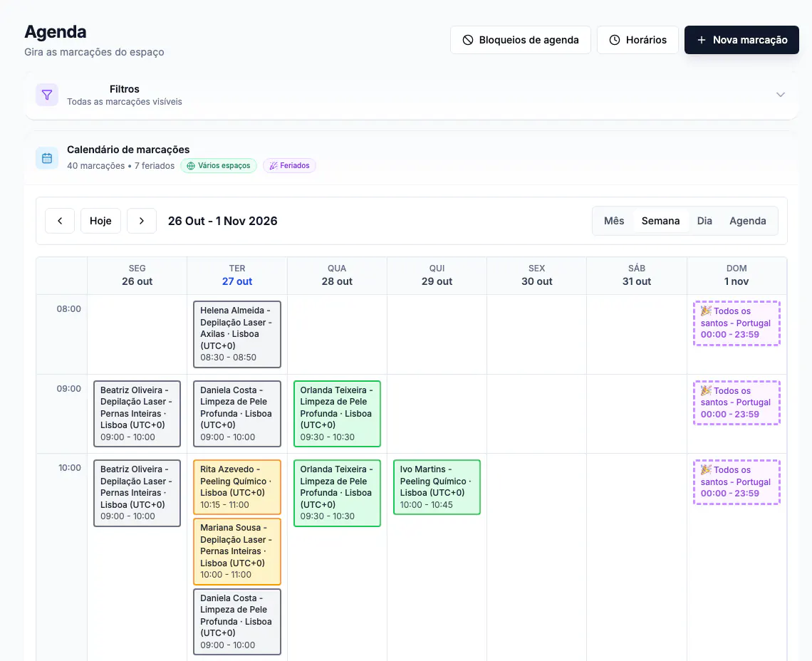The image size is (812, 661).
Task: Click the 40 marcações • 7 feriados text
Action: coord(120,166)
